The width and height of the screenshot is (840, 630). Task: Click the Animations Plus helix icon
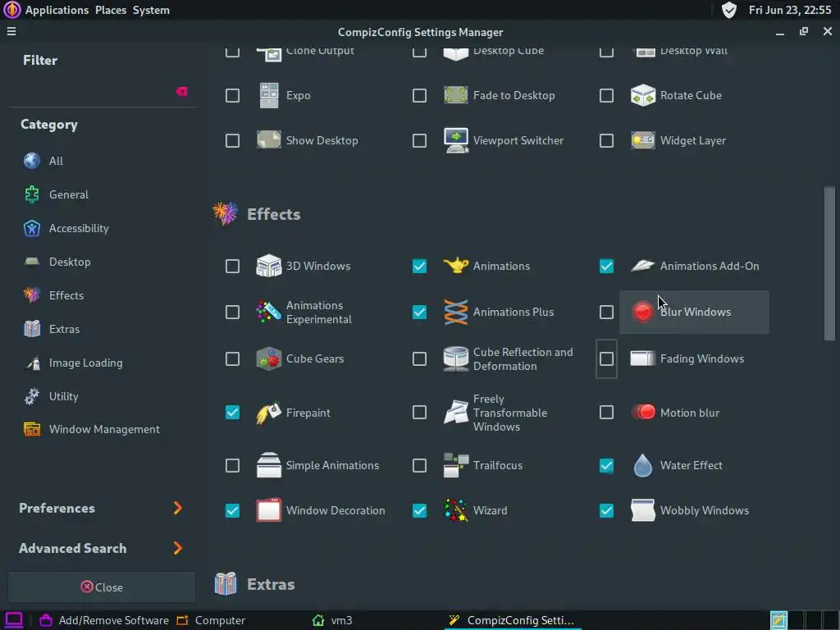coord(456,312)
